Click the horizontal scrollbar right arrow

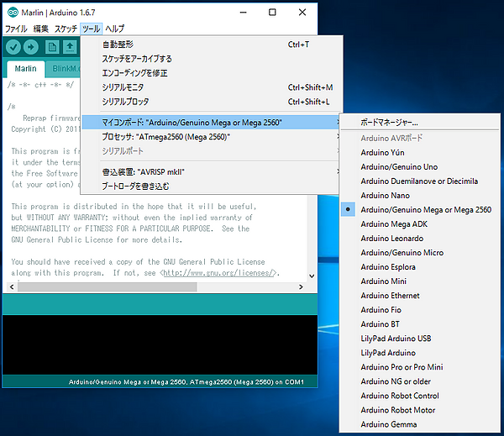coord(301,286)
